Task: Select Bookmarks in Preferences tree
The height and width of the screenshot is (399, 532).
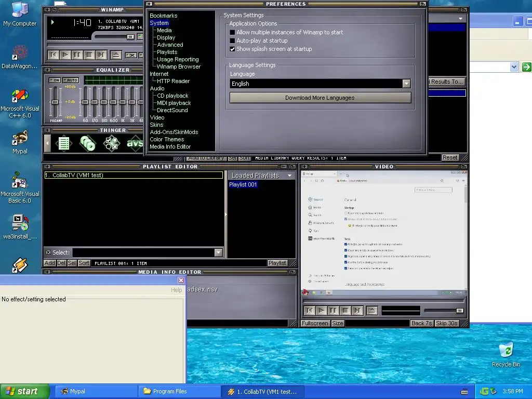Action: click(164, 16)
